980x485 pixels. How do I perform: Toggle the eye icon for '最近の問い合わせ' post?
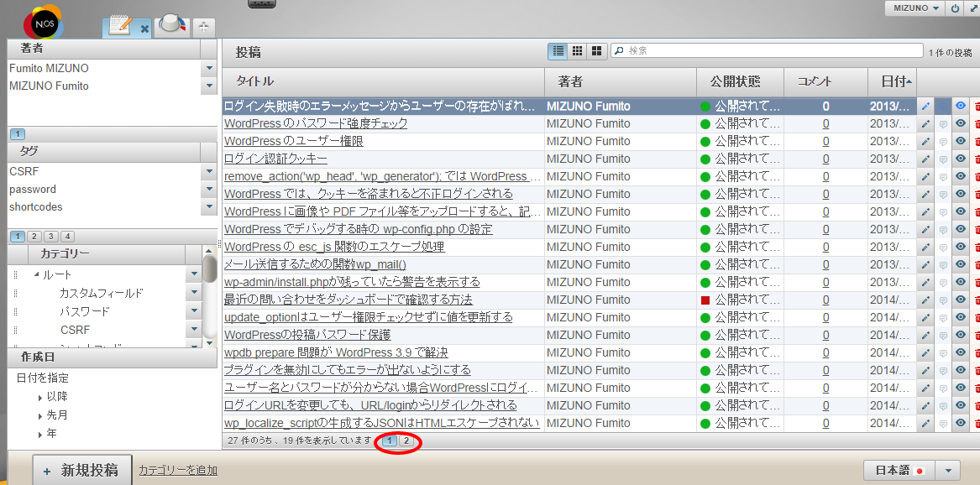pos(961,300)
